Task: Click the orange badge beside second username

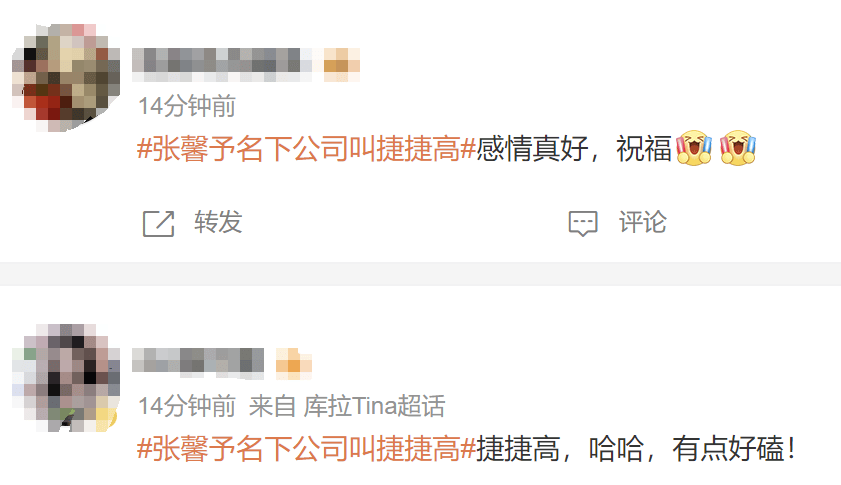Action: coord(293,363)
